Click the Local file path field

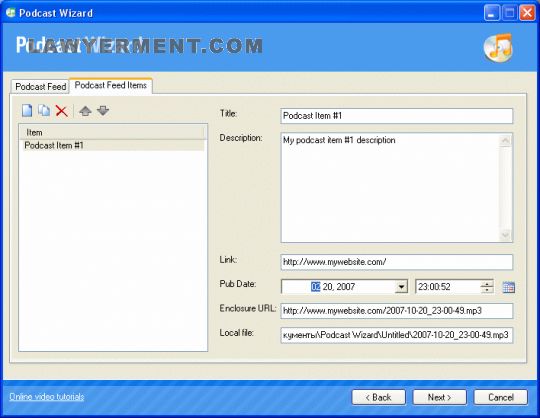[x=397, y=335]
